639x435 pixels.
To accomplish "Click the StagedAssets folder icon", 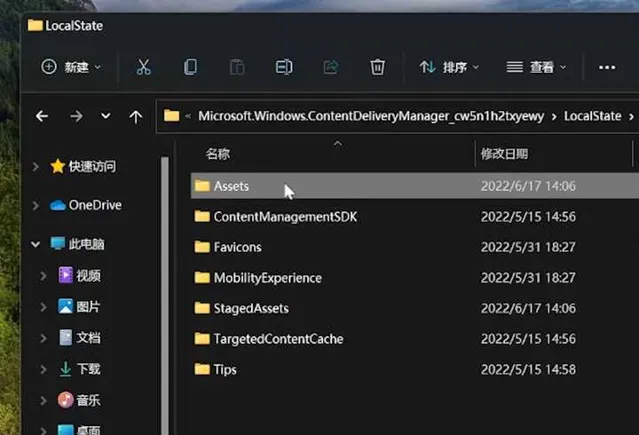I will pos(202,308).
